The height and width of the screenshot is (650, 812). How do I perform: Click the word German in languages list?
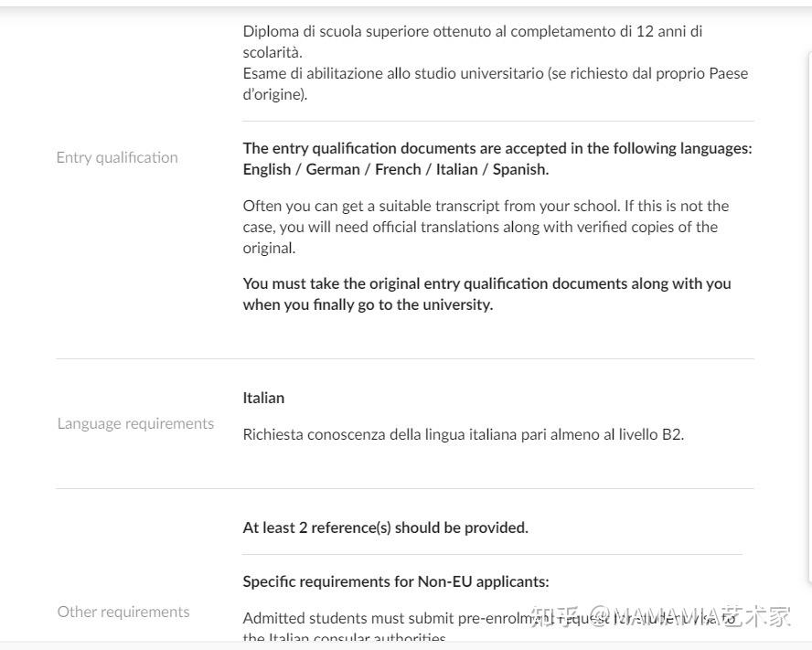tap(333, 169)
